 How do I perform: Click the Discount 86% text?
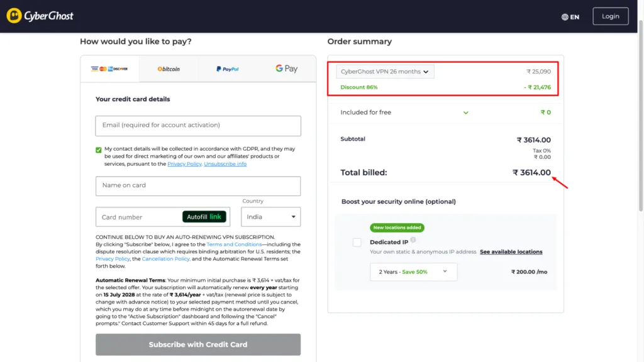(x=359, y=87)
